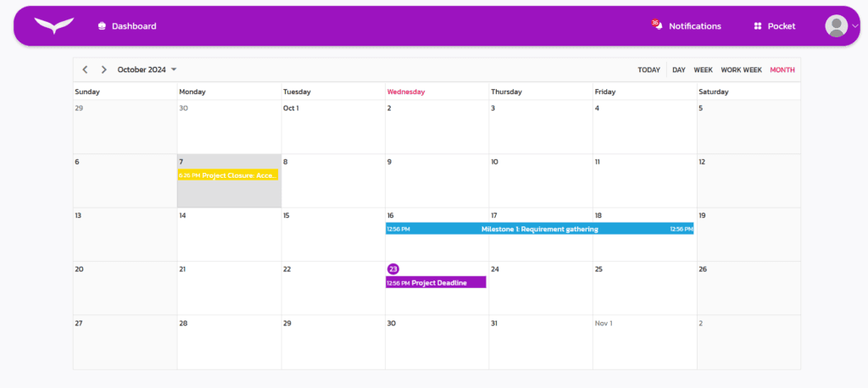Select date 15 on Tuesday
The height and width of the screenshot is (388, 868).
point(287,216)
